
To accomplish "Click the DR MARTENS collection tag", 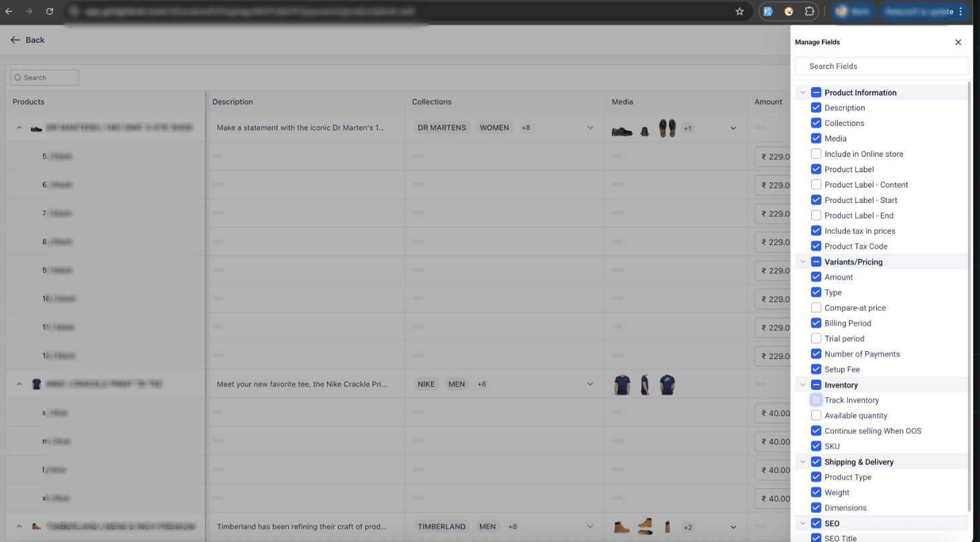I will [x=442, y=128].
